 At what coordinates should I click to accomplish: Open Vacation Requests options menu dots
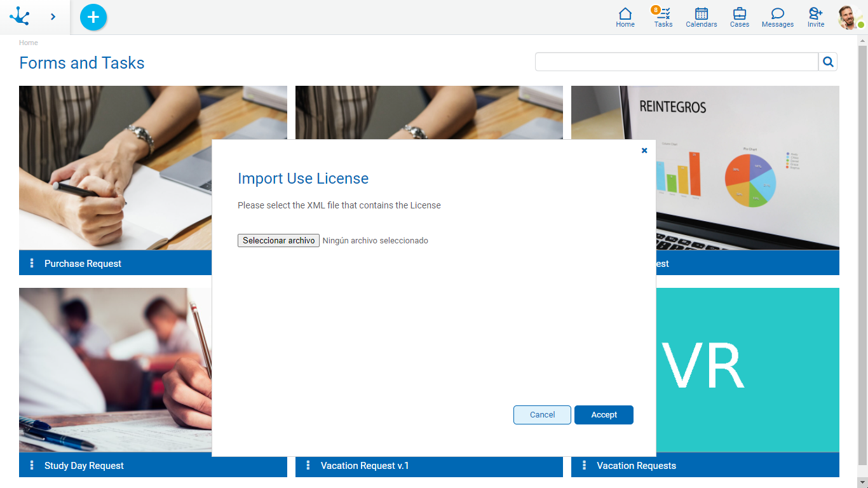584,465
